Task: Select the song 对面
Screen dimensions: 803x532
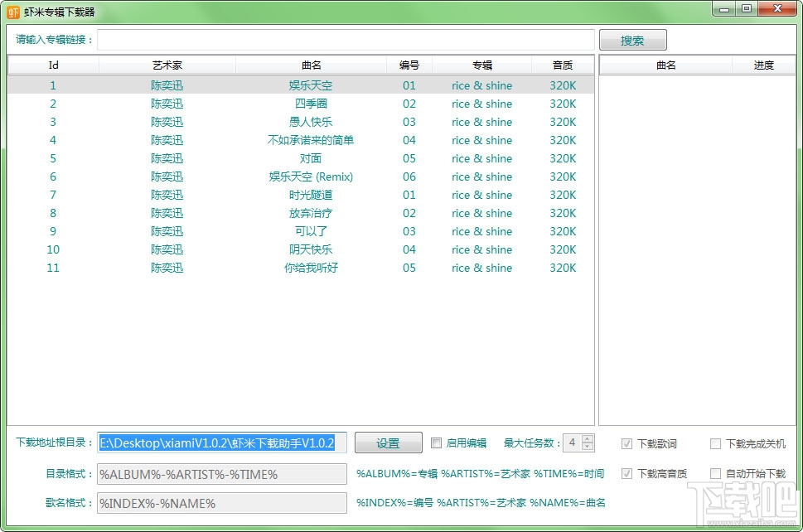Action: pos(311,158)
